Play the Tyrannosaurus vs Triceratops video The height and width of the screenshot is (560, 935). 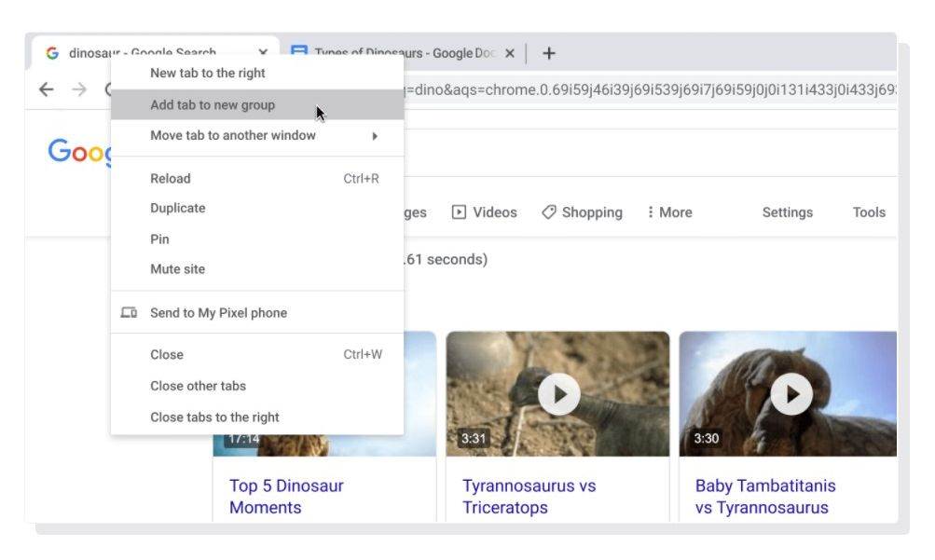tap(557, 394)
